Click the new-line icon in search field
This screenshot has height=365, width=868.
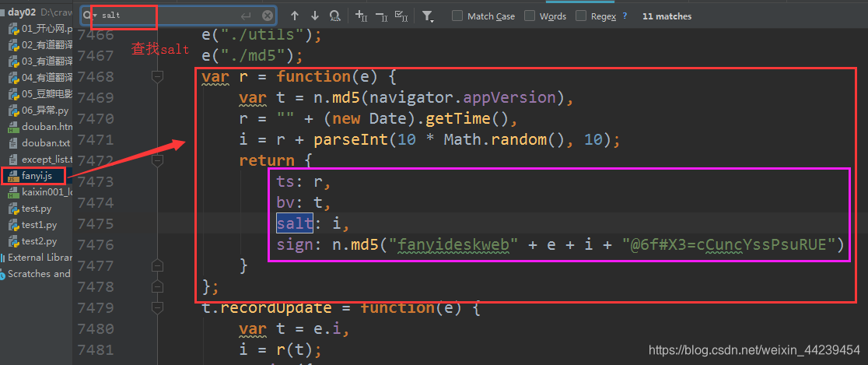[246, 16]
